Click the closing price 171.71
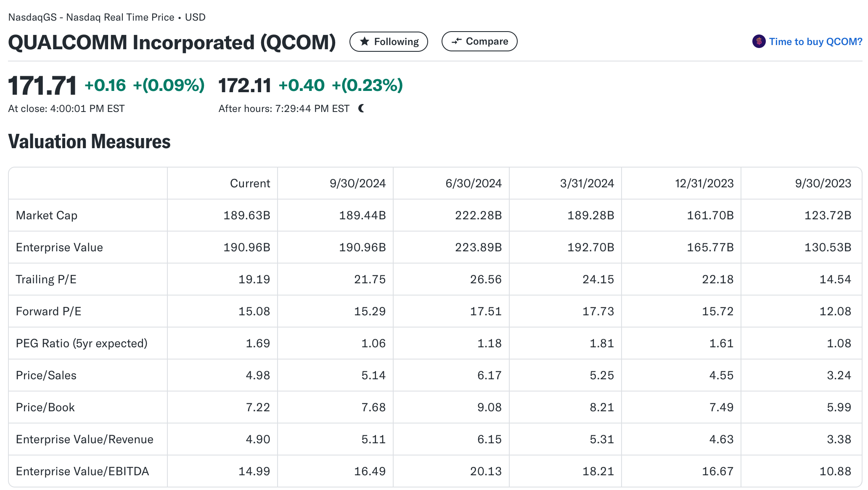Image resolution: width=868 pixels, height=490 pixels. pos(42,85)
